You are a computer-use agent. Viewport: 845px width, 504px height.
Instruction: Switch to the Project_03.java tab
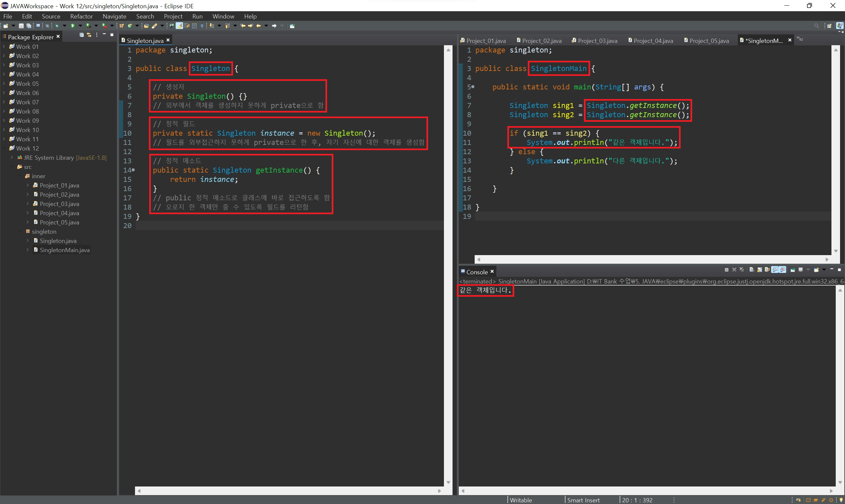597,41
